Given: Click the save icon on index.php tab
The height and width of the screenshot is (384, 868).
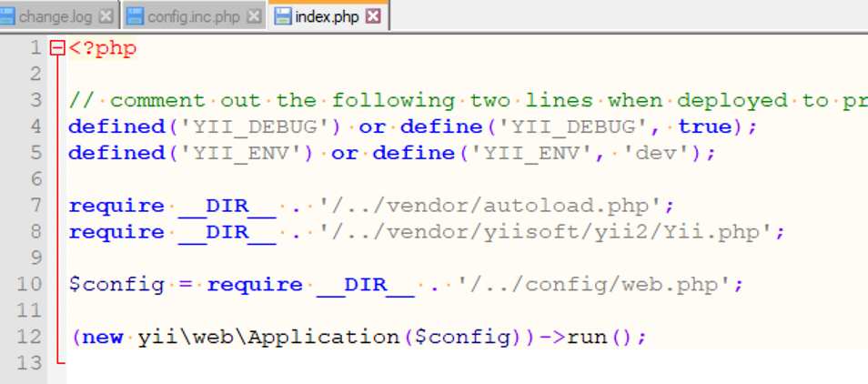Looking at the screenshot, I should (x=283, y=15).
